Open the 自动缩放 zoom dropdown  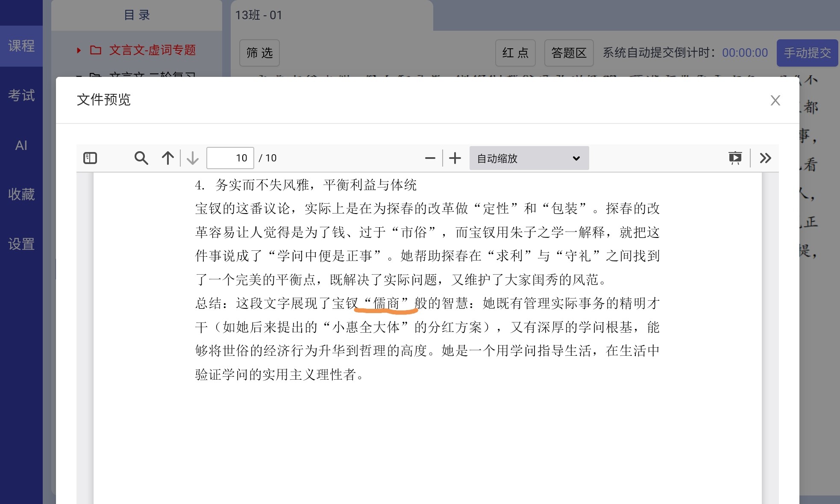(529, 158)
